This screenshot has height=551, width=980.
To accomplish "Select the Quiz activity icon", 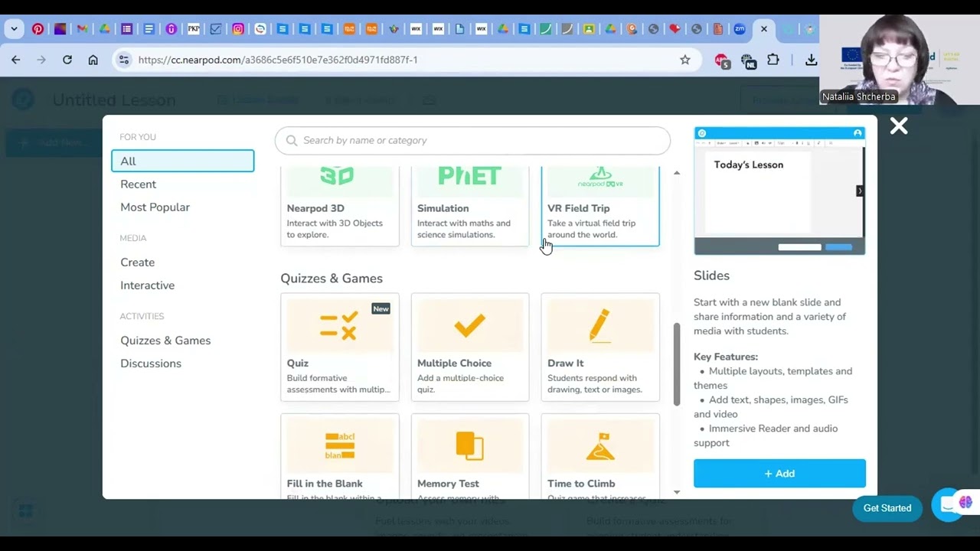I will point(339,326).
